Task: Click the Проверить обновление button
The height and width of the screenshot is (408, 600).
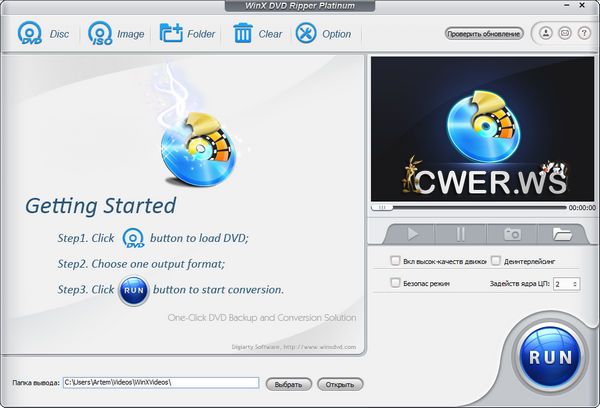Action: [x=484, y=34]
